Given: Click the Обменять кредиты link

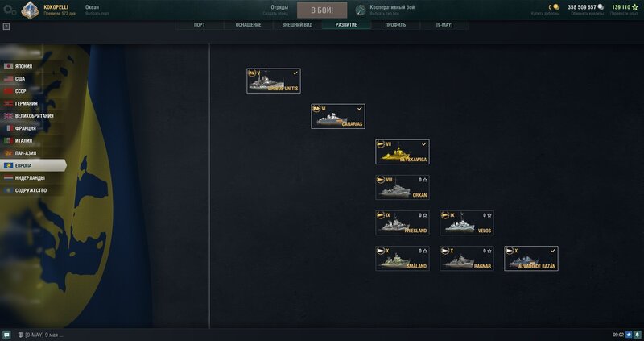Looking at the screenshot, I should (x=588, y=14).
